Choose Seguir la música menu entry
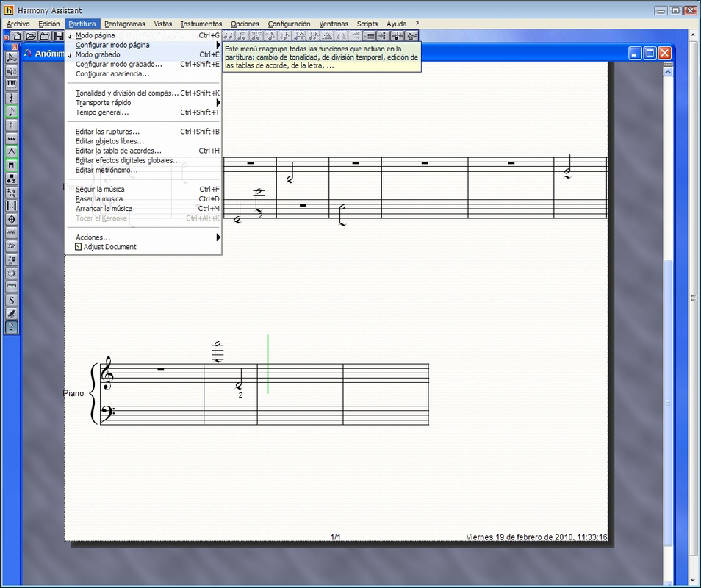Image resolution: width=701 pixels, height=588 pixels. (143, 189)
